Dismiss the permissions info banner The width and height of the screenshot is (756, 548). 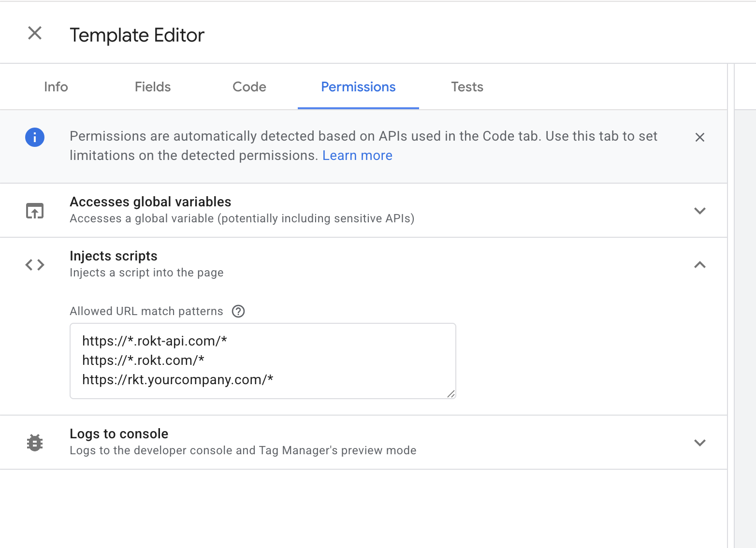coord(699,138)
